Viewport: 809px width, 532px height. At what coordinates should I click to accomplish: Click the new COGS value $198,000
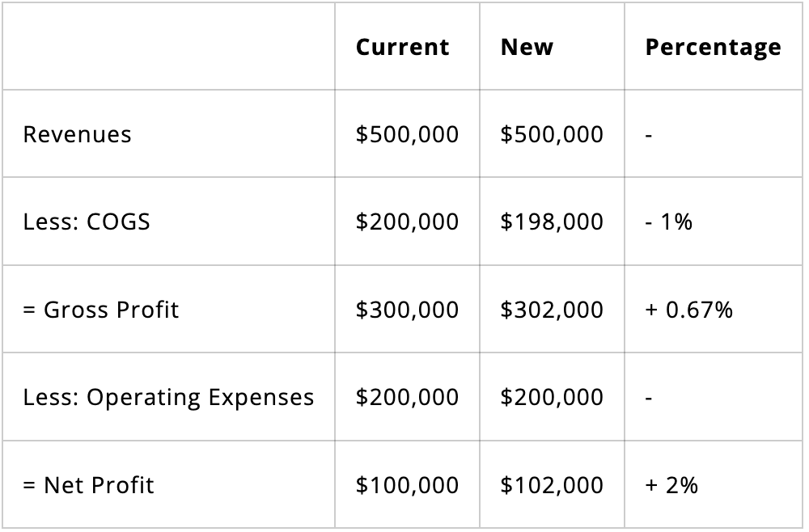[551, 222]
